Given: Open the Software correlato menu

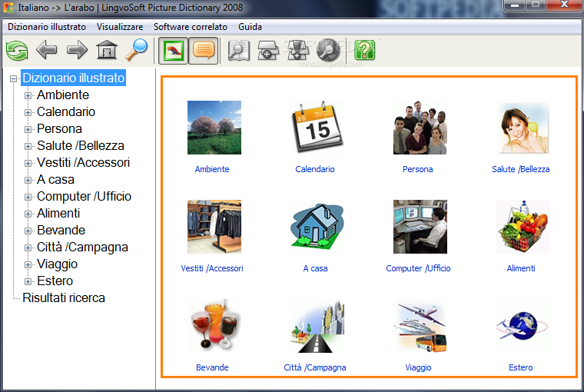Looking at the screenshot, I should 191,27.
